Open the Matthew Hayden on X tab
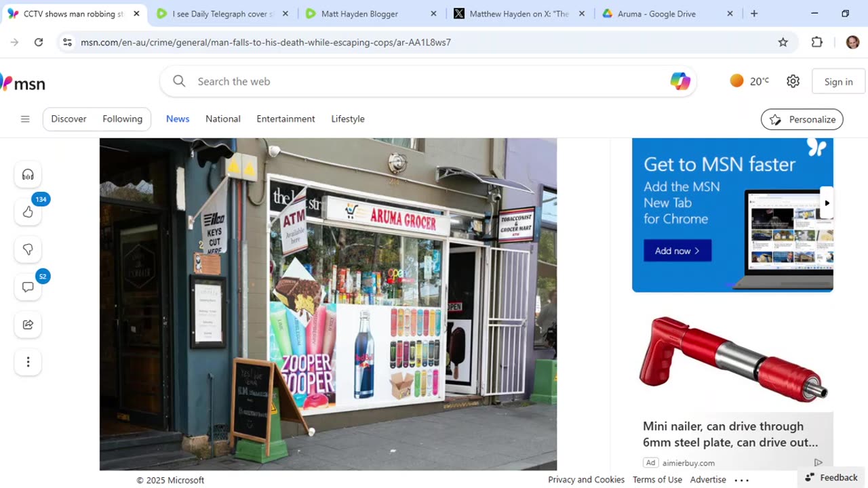Image resolution: width=868 pixels, height=488 pixels. click(519, 14)
